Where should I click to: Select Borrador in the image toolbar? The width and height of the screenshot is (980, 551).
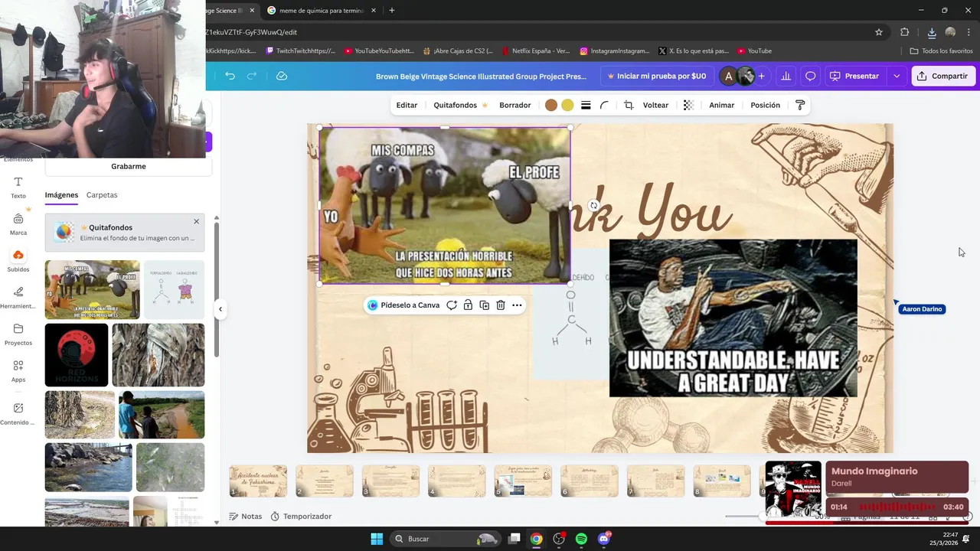pyautogui.click(x=514, y=105)
